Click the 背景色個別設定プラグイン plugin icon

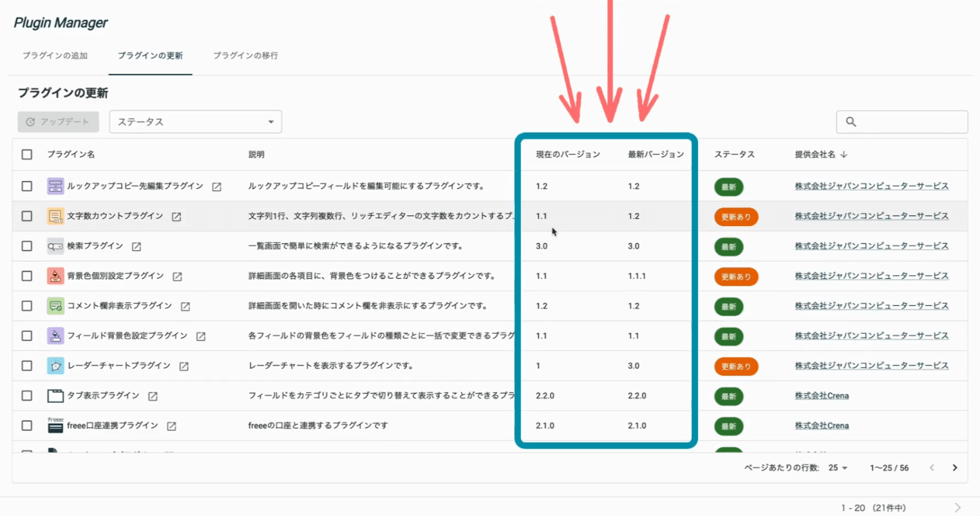pos(55,276)
